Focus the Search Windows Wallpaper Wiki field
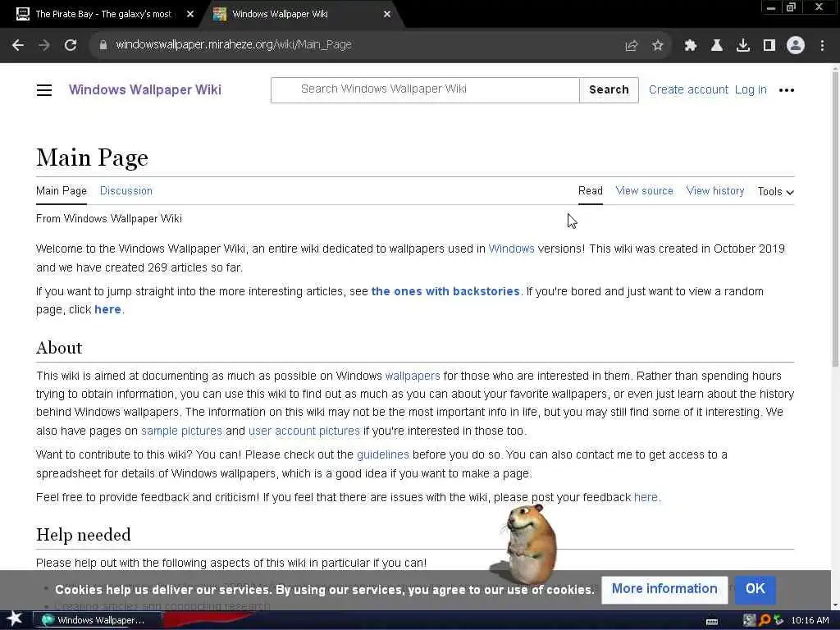840x630 pixels. (x=425, y=90)
